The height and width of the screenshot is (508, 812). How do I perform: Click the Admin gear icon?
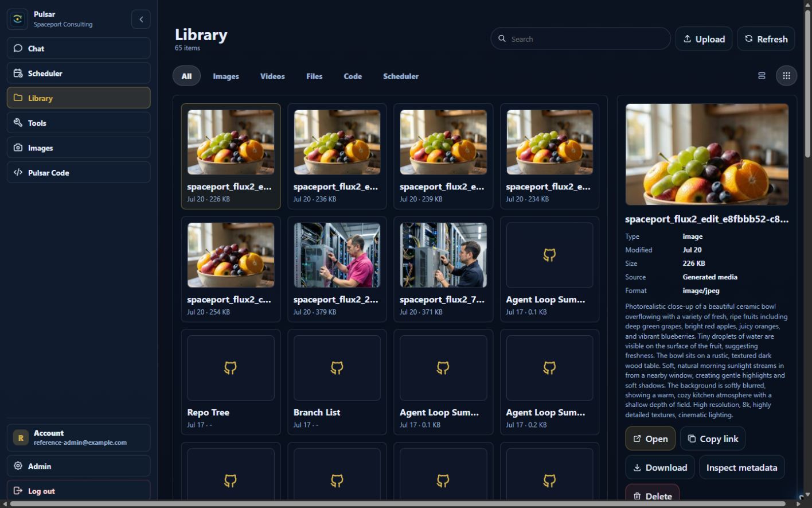[18, 466]
